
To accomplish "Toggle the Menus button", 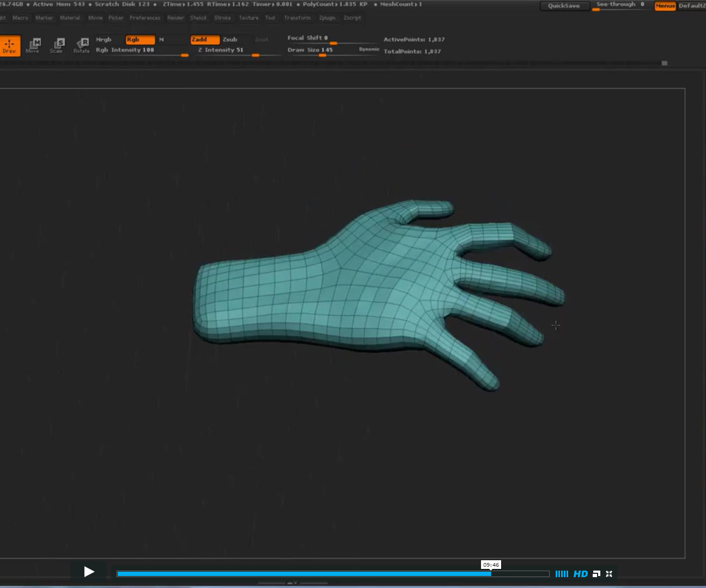I will (x=665, y=6).
